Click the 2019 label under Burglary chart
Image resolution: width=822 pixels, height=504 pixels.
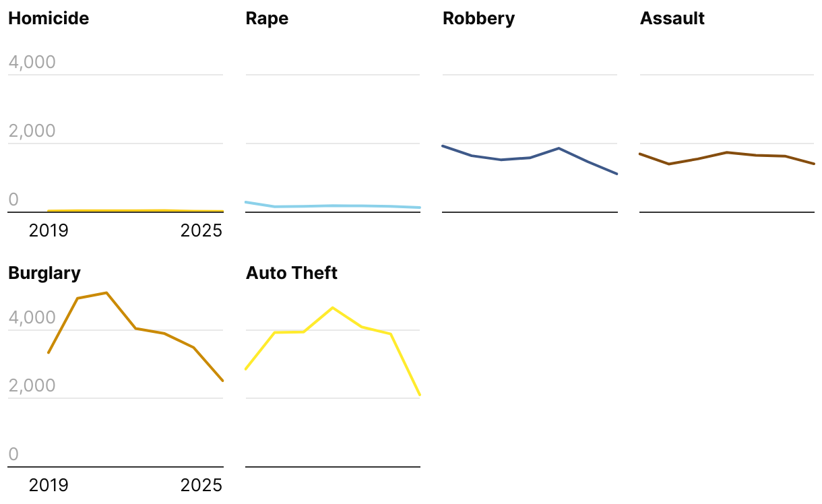[49, 485]
